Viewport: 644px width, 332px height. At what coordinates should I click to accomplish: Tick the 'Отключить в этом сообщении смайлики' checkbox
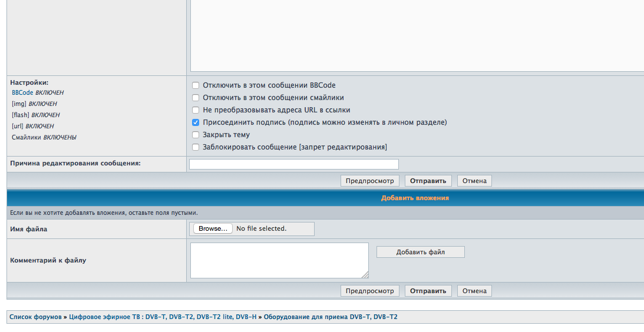coord(196,98)
